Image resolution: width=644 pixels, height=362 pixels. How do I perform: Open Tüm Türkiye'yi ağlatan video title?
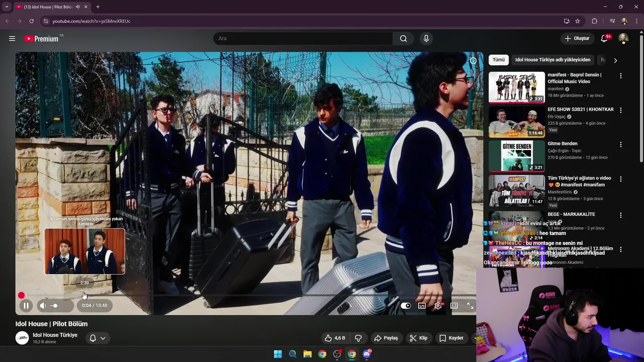pyautogui.click(x=579, y=182)
